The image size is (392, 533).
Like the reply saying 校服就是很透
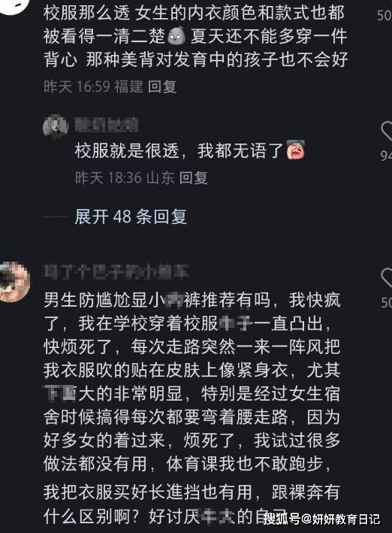click(387, 131)
